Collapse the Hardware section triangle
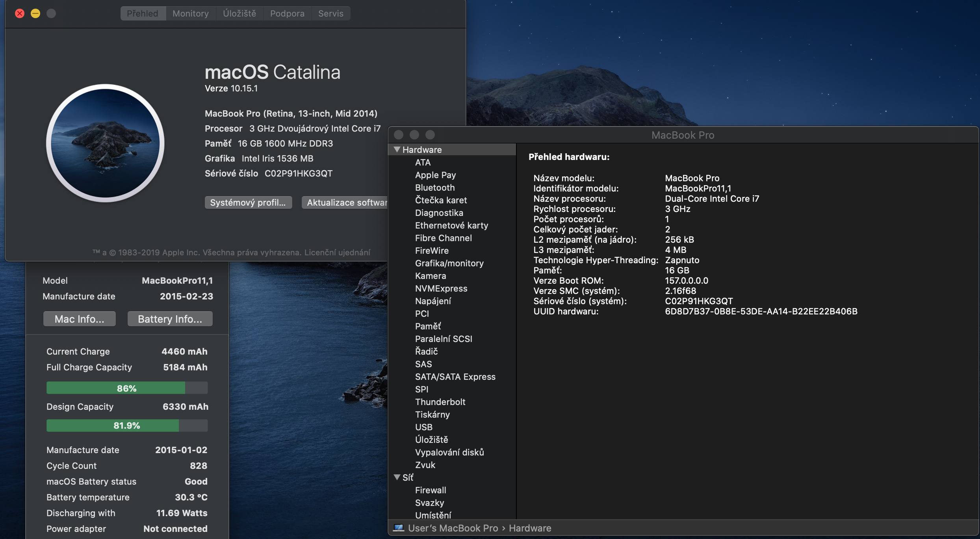Screen dimensions: 980x539 coord(397,150)
